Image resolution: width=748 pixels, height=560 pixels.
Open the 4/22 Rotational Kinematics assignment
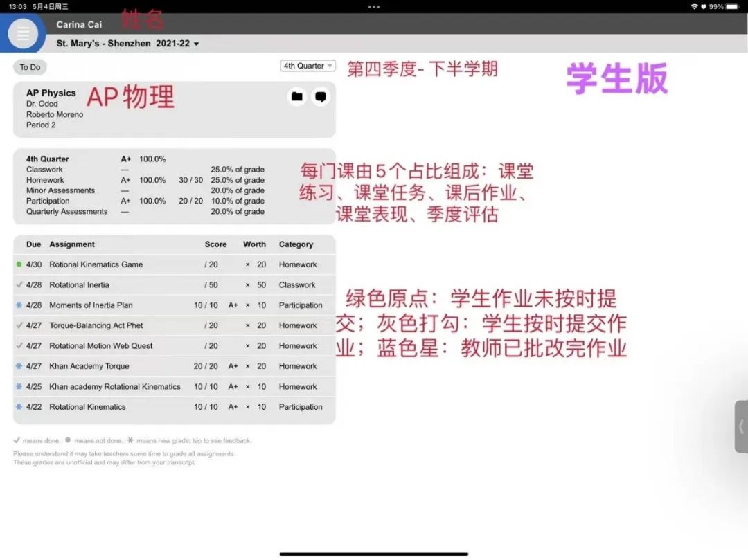174,407
